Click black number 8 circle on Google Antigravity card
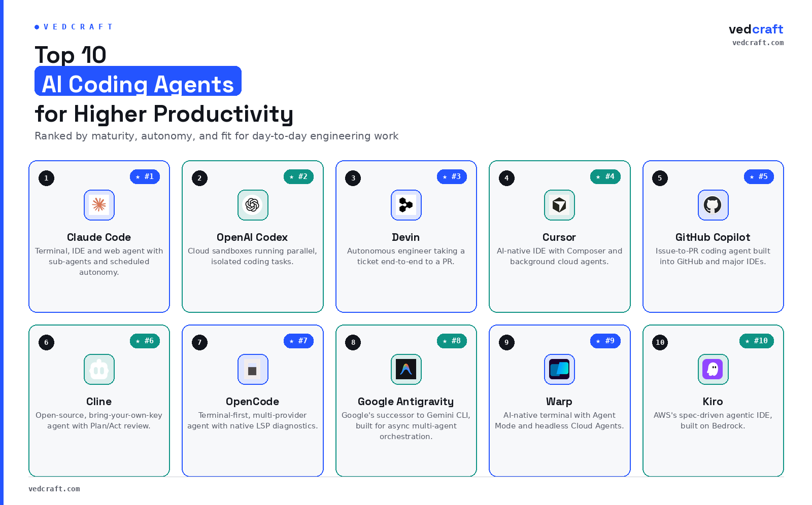This screenshot has height=505, width=812. point(353,342)
